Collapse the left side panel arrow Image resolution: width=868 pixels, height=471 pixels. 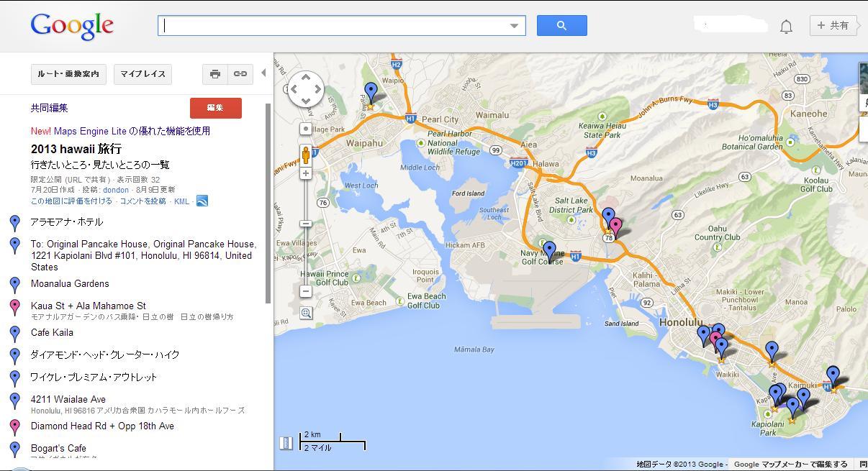263,73
